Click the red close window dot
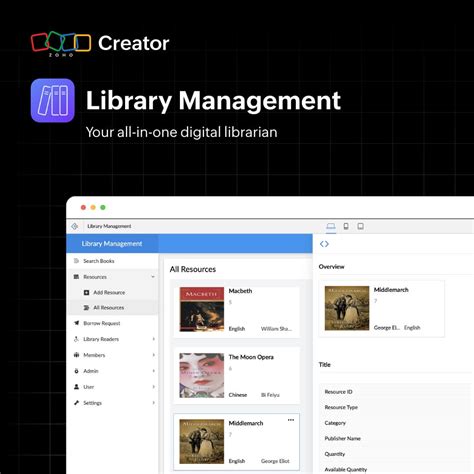Image resolution: width=474 pixels, height=474 pixels. pyautogui.click(x=83, y=207)
